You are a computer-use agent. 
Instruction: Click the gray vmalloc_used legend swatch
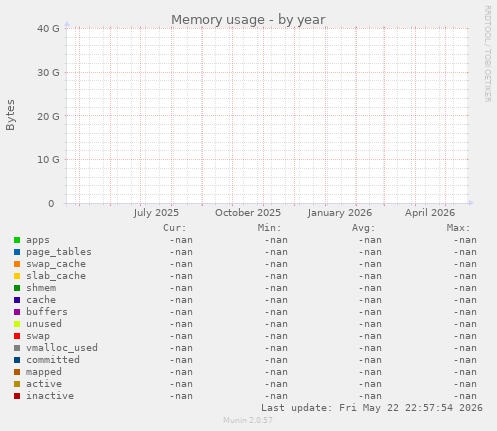(x=17, y=348)
